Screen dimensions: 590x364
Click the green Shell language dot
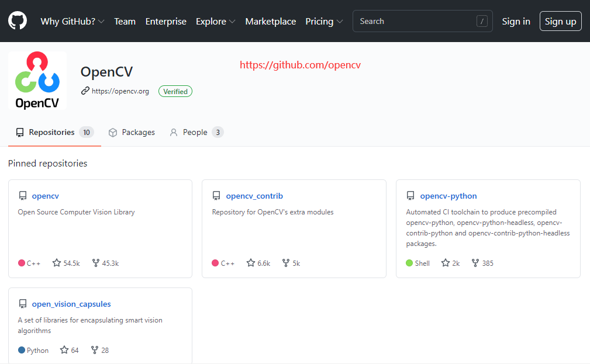pos(409,263)
